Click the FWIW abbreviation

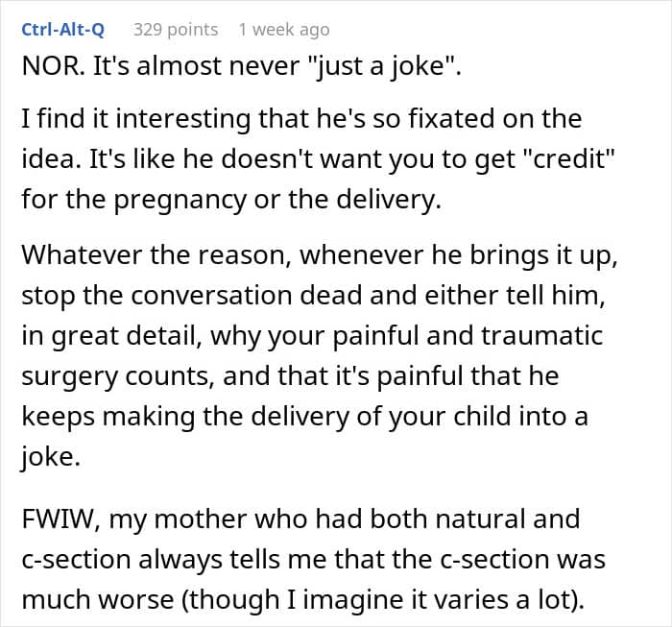point(51,519)
